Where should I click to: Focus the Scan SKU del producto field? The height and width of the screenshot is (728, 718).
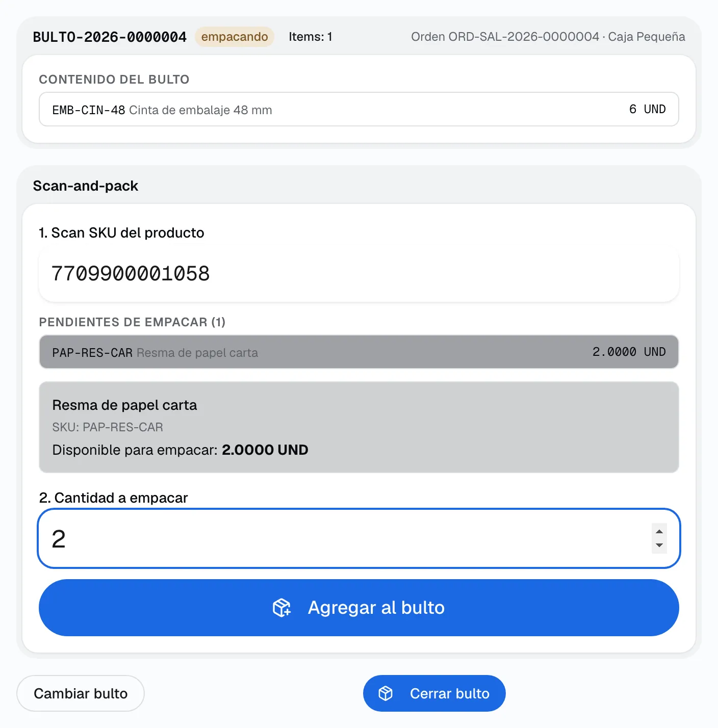[359, 274]
